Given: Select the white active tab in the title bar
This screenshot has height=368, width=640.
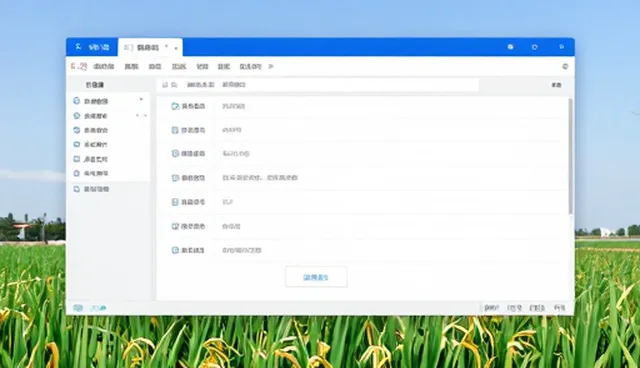Looking at the screenshot, I should [150, 47].
